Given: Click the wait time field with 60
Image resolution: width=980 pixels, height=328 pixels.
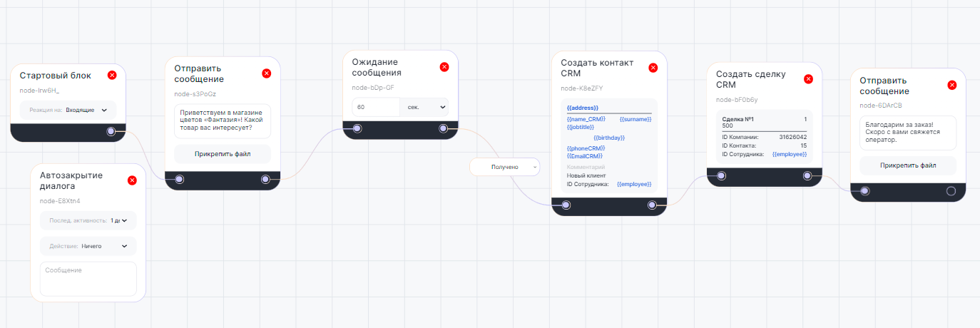Looking at the screenshot, I should pyautogui.click(x=376, y=107).
